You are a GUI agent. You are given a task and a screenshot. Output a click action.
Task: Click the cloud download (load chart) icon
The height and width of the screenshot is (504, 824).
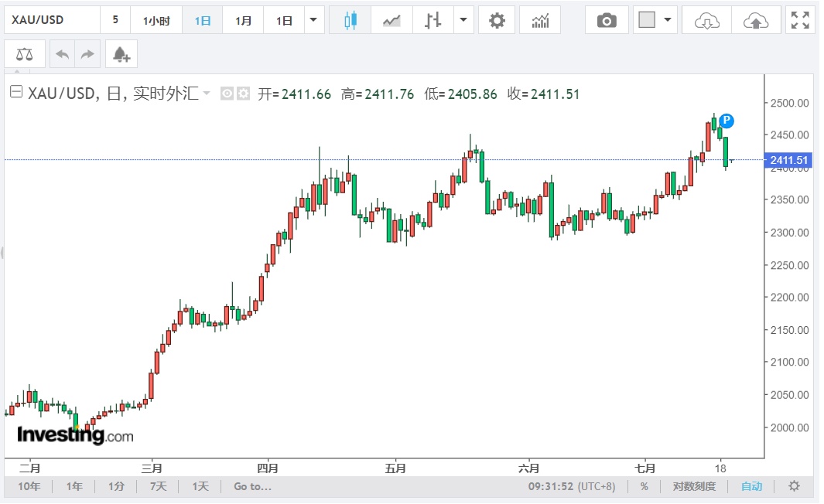(706, 21)
